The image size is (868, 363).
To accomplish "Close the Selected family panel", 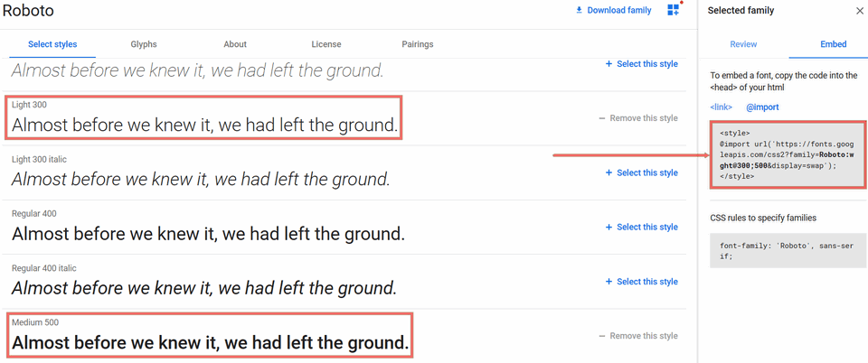I will pos(859,11).
